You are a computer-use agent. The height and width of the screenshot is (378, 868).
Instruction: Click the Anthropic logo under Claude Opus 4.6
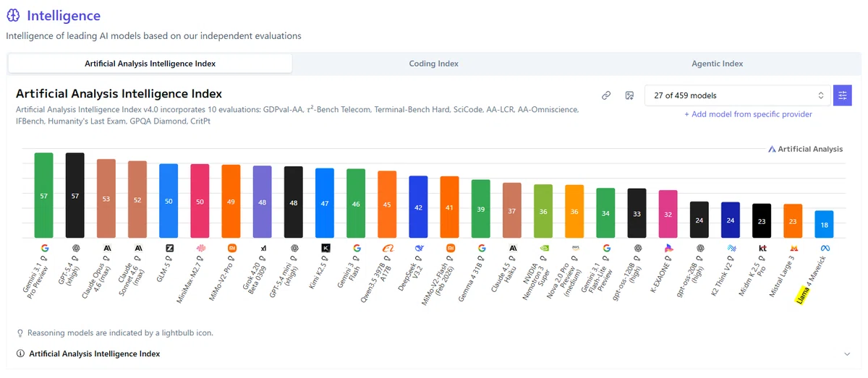tap(106, 247)
